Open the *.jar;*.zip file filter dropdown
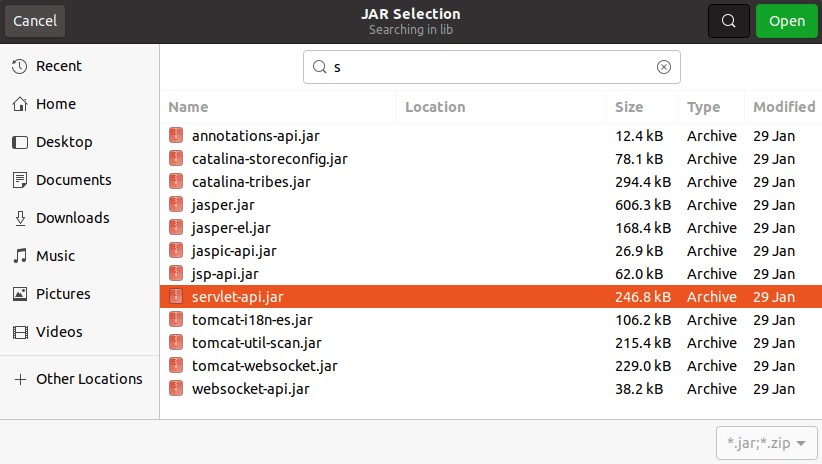 [767, 442]
